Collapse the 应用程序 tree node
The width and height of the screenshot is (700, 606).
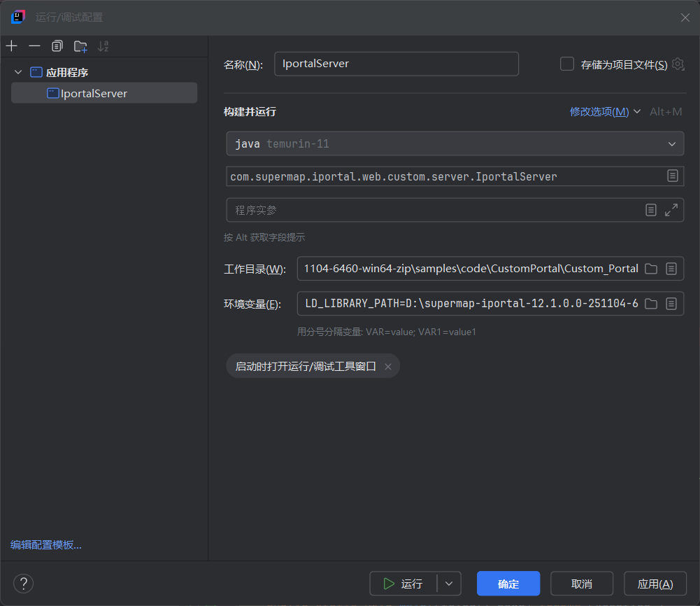point(18,72)
